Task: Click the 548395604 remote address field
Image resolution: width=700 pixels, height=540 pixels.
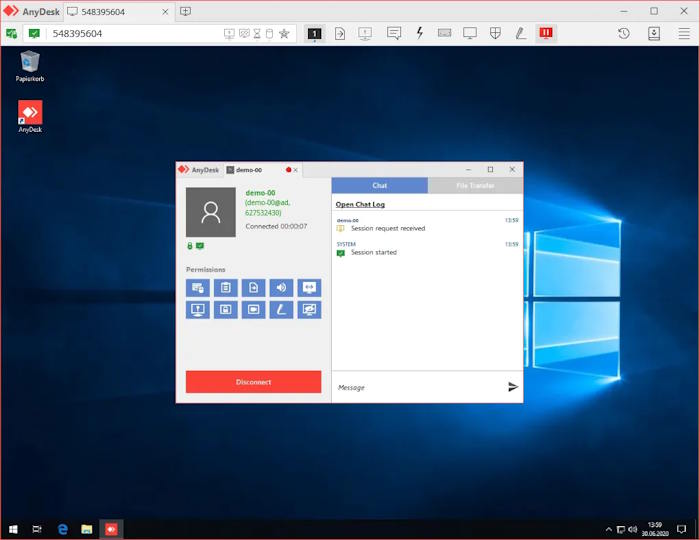Action: [x=134, y=33]
